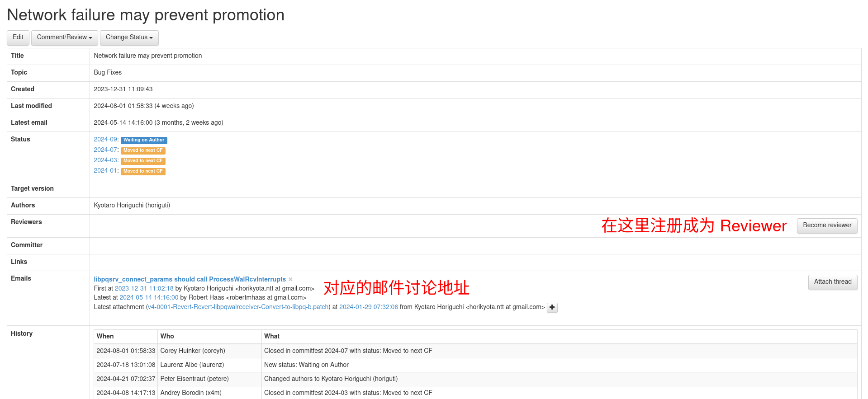Screen dimensions: 868x399
Task: Click the plus icon beside latest attachment
Action: 552,307
